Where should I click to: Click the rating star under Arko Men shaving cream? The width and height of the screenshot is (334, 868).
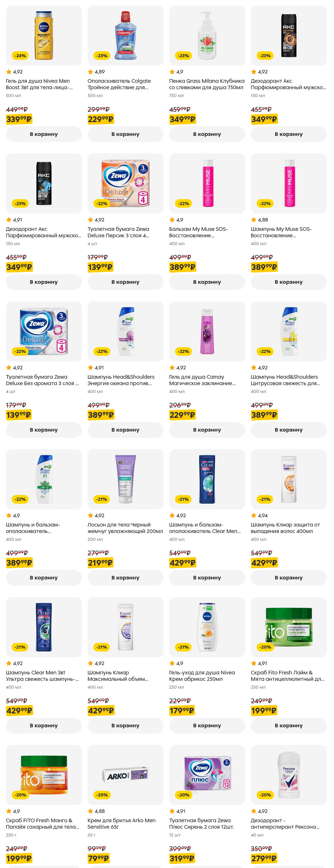point(90,811)
